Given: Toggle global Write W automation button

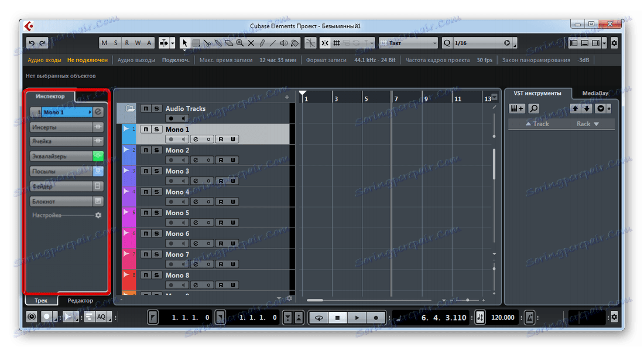Looking at the screenshot, I should pyautogui.click(x=138, y=43).
